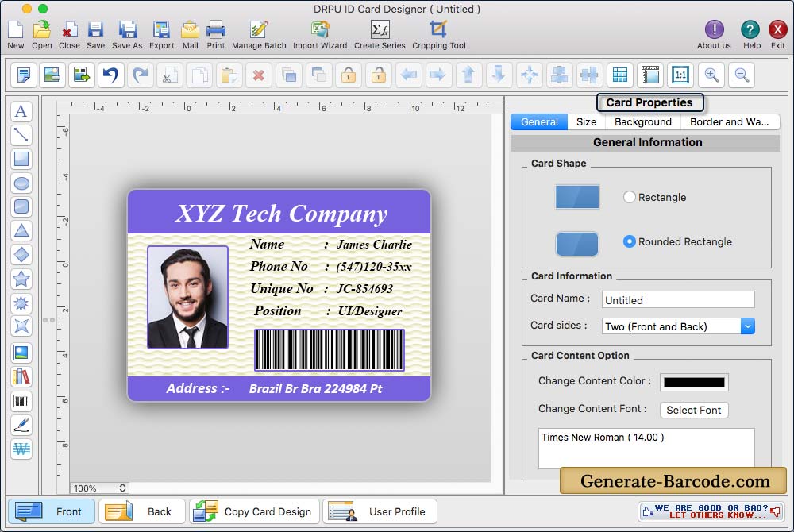The width and height of the screenshot is (794, 532).
Task: Set zoom to actual size 1:1
Action: [x=680, y=75]
